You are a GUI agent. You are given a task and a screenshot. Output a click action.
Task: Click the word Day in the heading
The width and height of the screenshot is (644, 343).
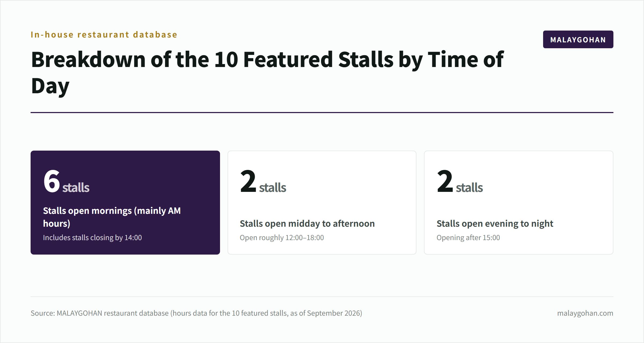point(50,86)
